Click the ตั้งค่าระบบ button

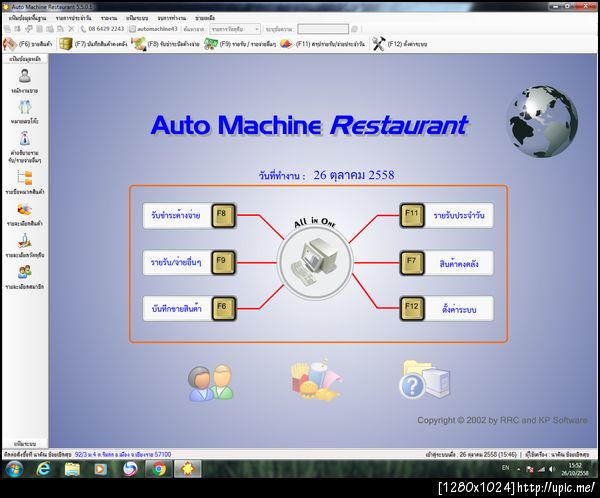459,309
